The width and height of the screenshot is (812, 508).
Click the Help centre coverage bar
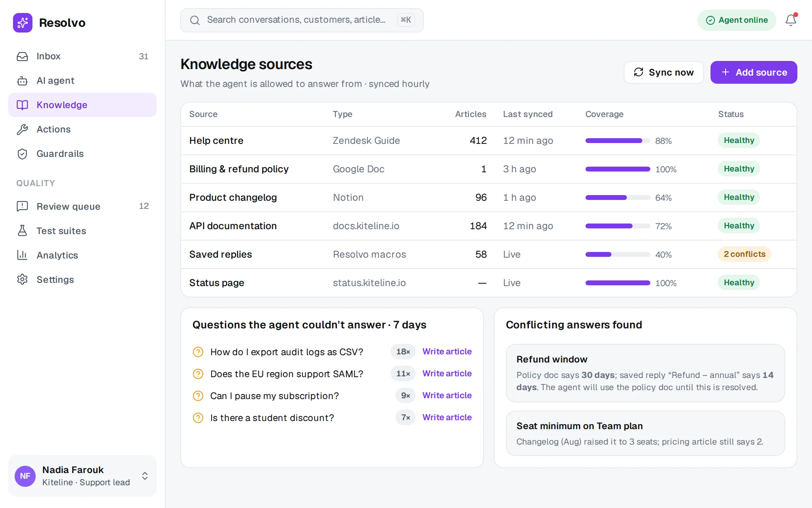pos(618,141)
